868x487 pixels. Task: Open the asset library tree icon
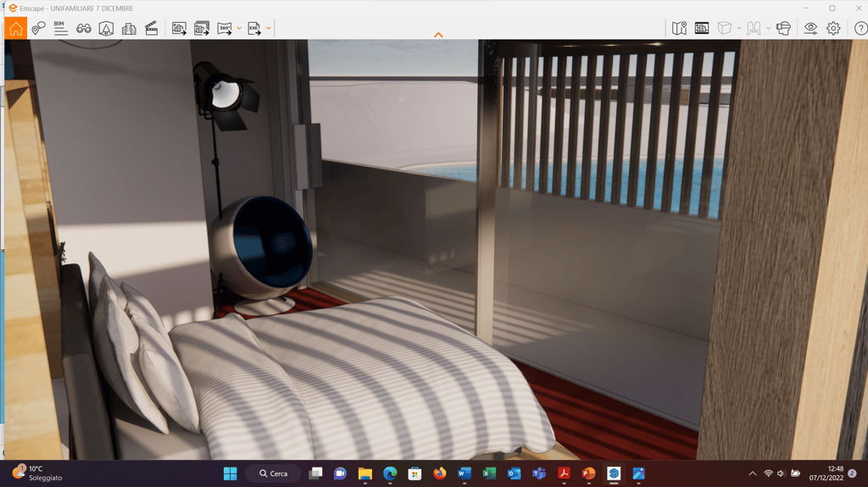[x=106, y=28]
